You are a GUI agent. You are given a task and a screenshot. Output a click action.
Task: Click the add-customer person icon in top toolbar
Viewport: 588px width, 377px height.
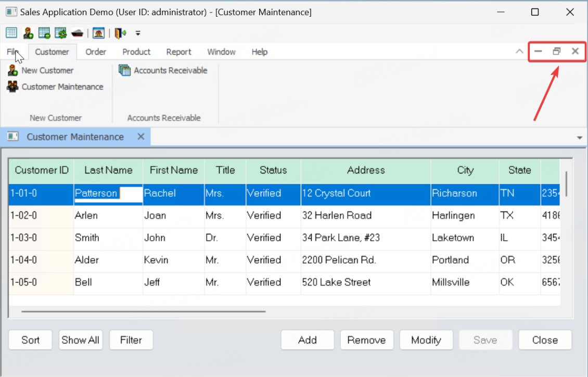pos(28,33)
